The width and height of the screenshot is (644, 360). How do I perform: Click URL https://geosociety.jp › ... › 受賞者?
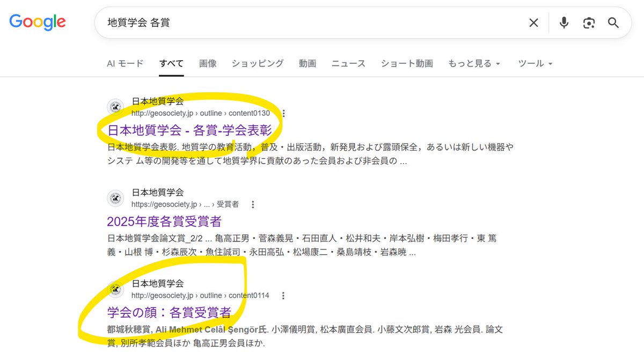185,204
